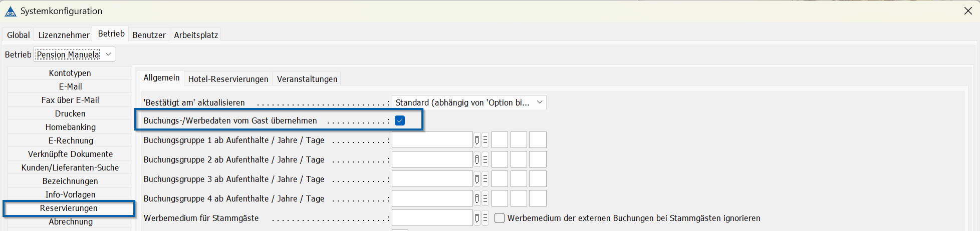Open the list icon for Buchungsgruppe 2
This screenshot has width=980, height=231.
[485, 160]
